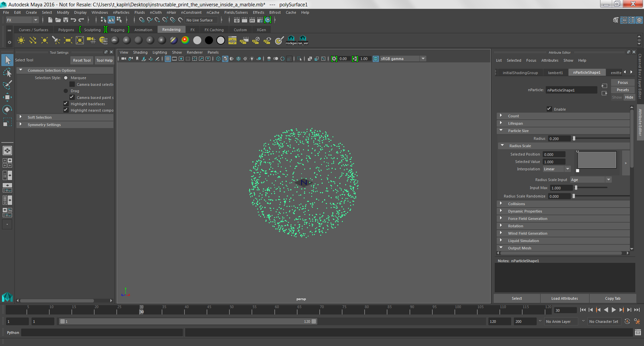Start IPR render with the IPR icon
644x346 pixels.
pyautogui.click(x=252, y=20)
